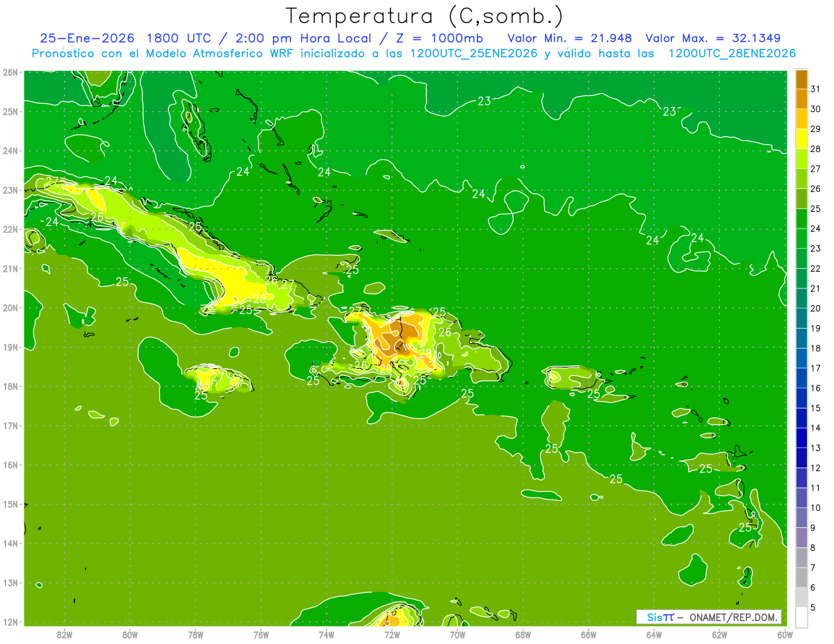Click the 80W longitude axis label
Viewport: 834px width, 644px height.
pyautogui.click(x=130, y=634)
